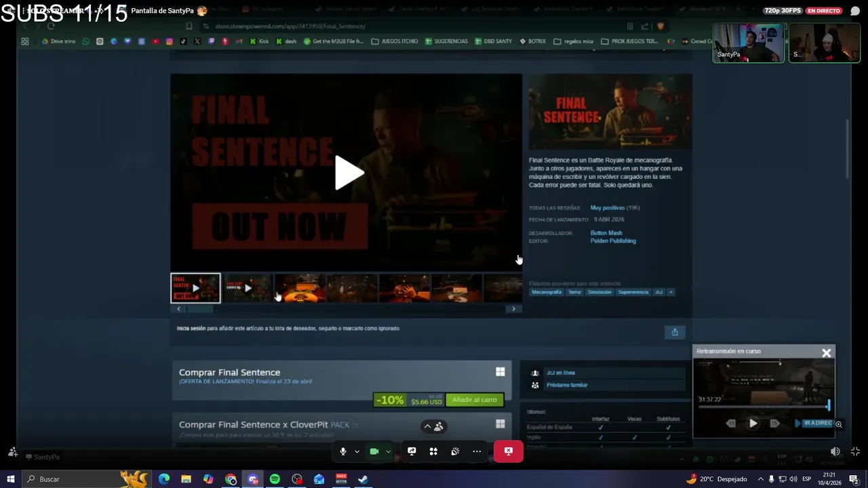Open File Explorer from the taskbar

[x=186, y=479]
